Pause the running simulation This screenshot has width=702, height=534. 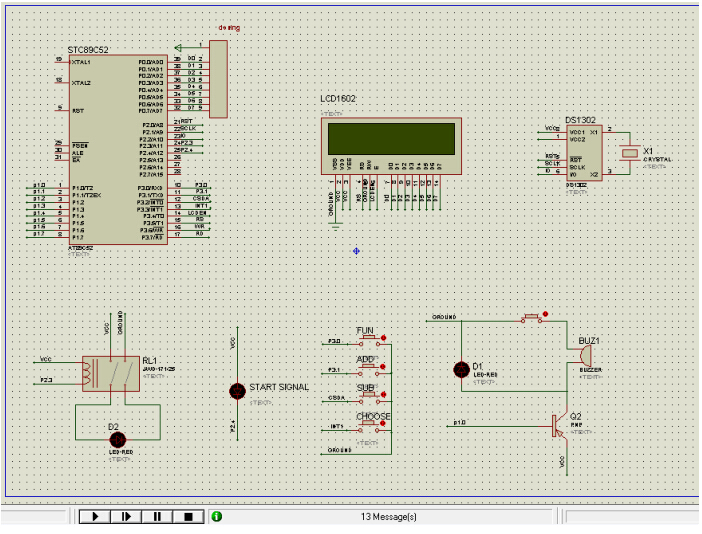[157, 517]
